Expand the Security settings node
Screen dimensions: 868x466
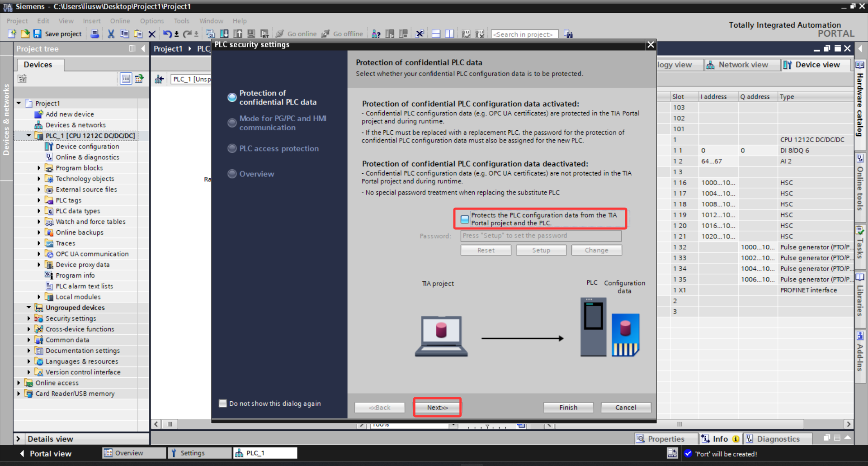[x=29, y=319]
